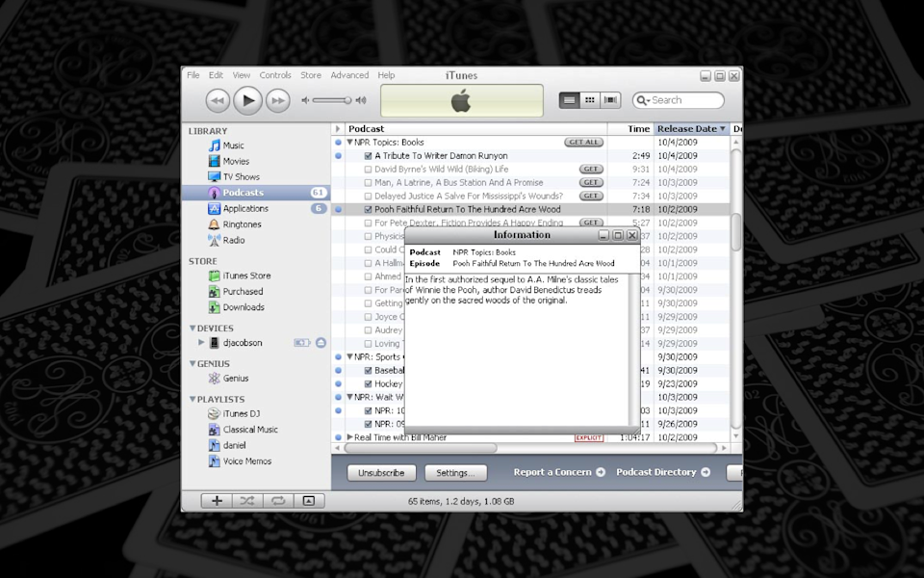Show the artwork viewer pane
The width and height of the screenshot is (924, 578).
309,501
